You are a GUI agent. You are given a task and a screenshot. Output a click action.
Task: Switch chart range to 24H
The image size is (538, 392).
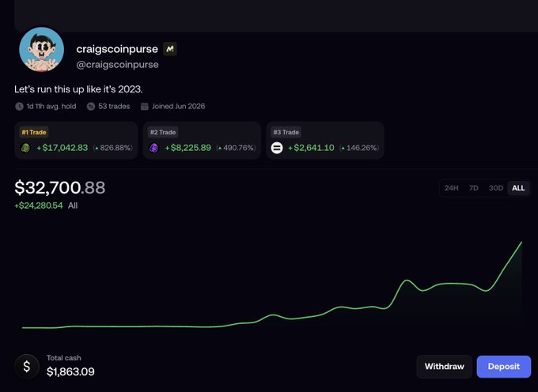pos(451,188)
